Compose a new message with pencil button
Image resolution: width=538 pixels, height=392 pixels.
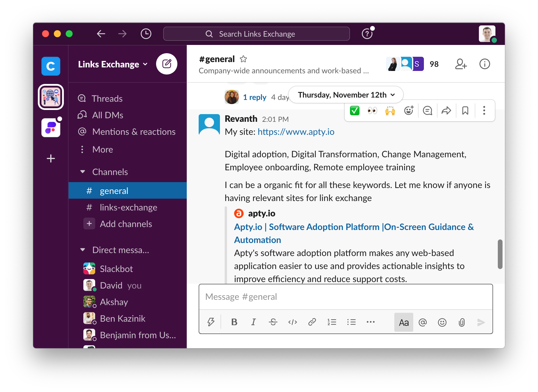[167, 64]
